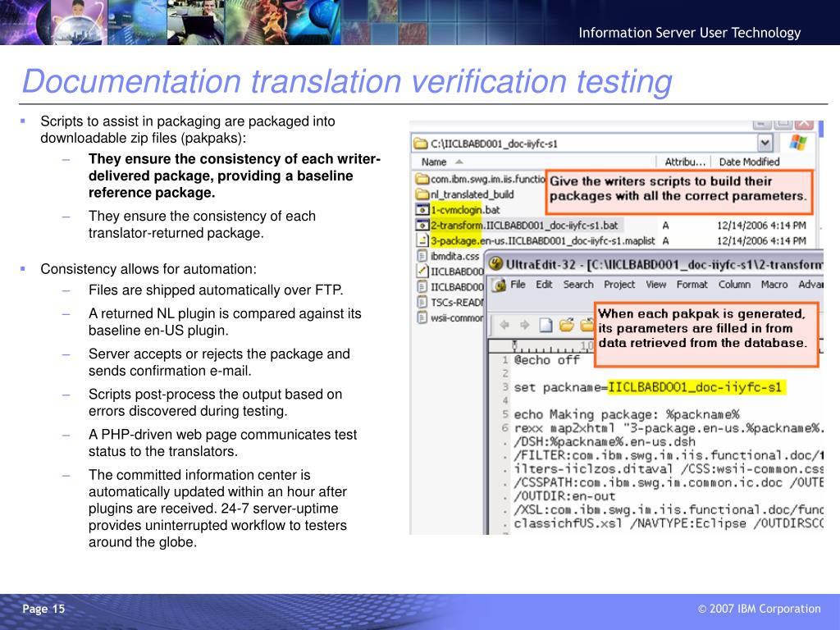The height and width of the screenshot is (630, 840).
Task: Sort by the Attribu... column header
Action: [x=685, y=162]
